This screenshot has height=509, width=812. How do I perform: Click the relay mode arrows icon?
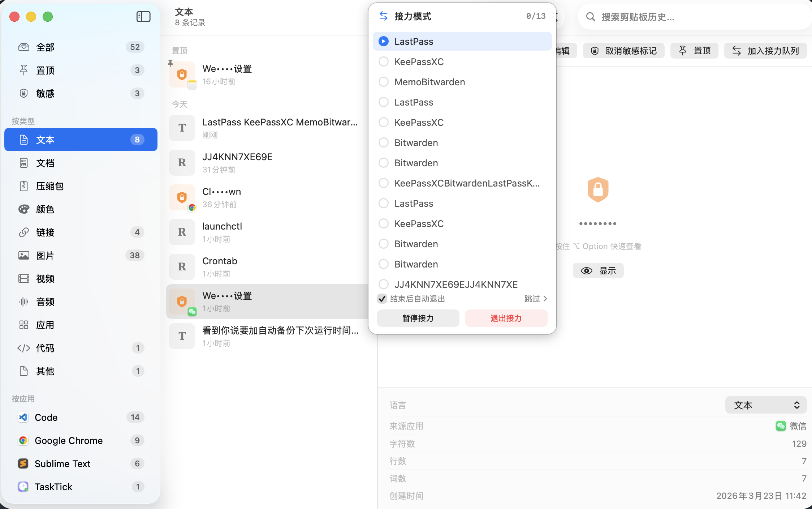383,16
